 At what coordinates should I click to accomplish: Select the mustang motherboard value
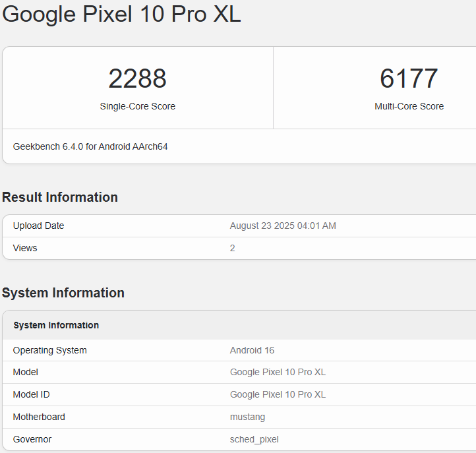[x=247, y=417]
